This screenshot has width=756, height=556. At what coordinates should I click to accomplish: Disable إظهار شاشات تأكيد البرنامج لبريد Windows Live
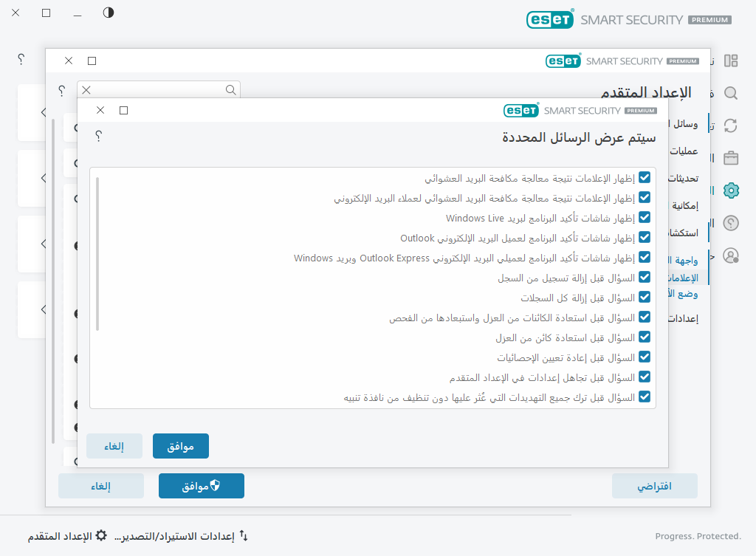(x=645, y=217)
